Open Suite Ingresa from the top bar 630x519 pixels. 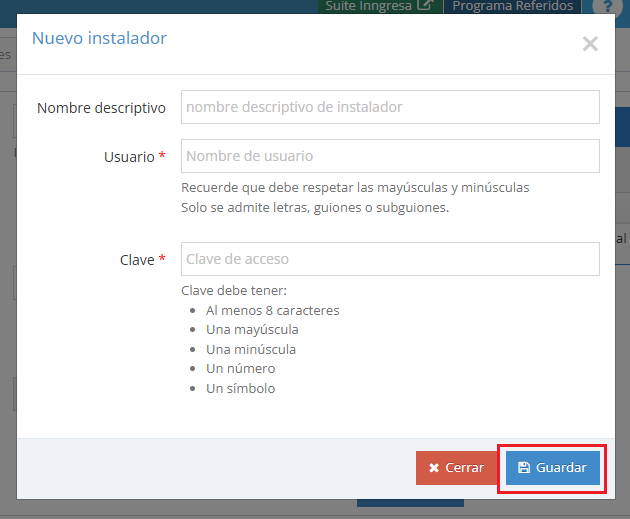(x=370, y=6)
